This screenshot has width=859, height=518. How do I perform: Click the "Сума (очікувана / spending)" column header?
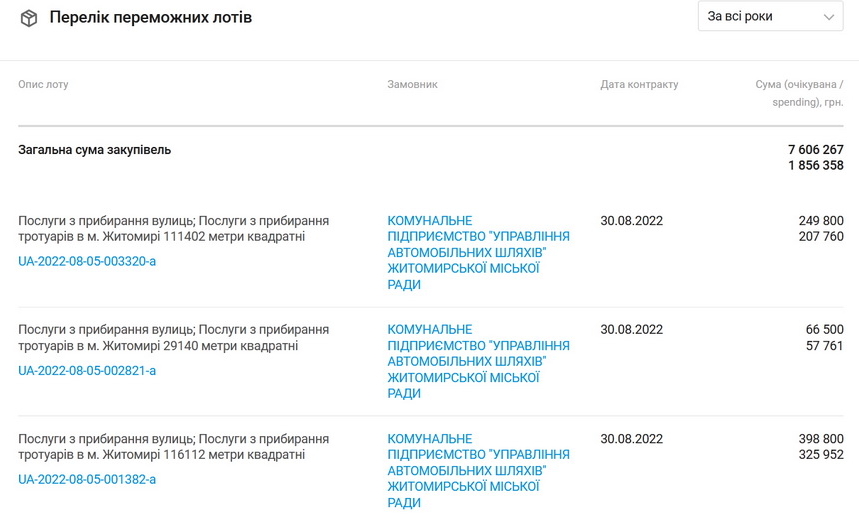coord(799,93)
